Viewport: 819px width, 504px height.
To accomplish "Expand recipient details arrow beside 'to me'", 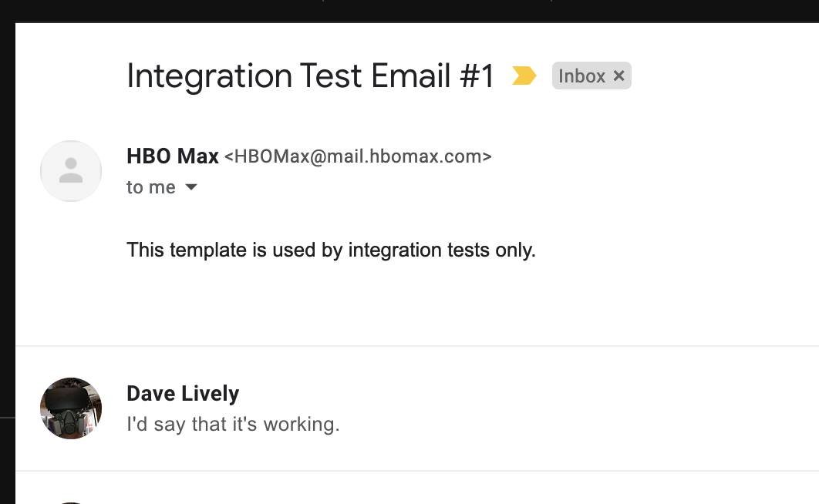I will coord(191,186).
